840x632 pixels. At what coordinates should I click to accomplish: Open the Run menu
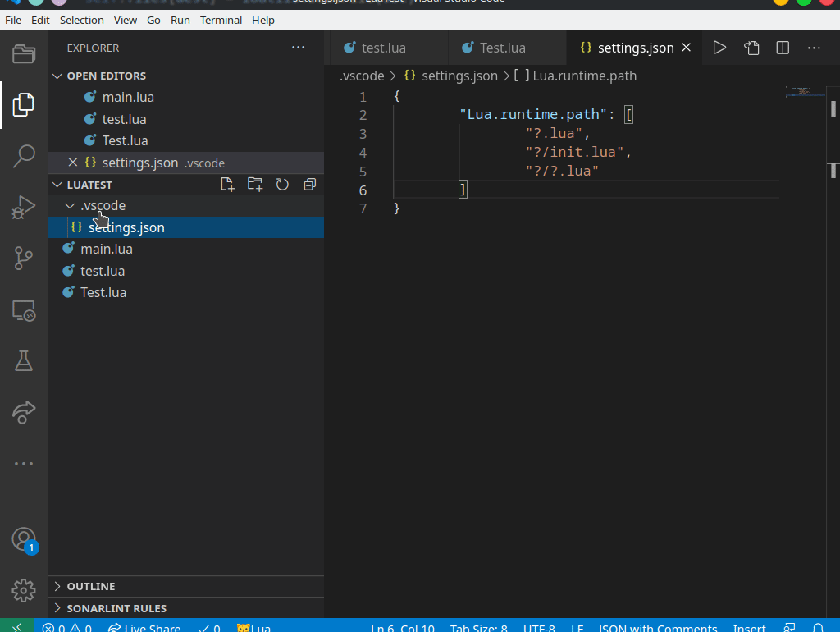click(x=180, y=21)
